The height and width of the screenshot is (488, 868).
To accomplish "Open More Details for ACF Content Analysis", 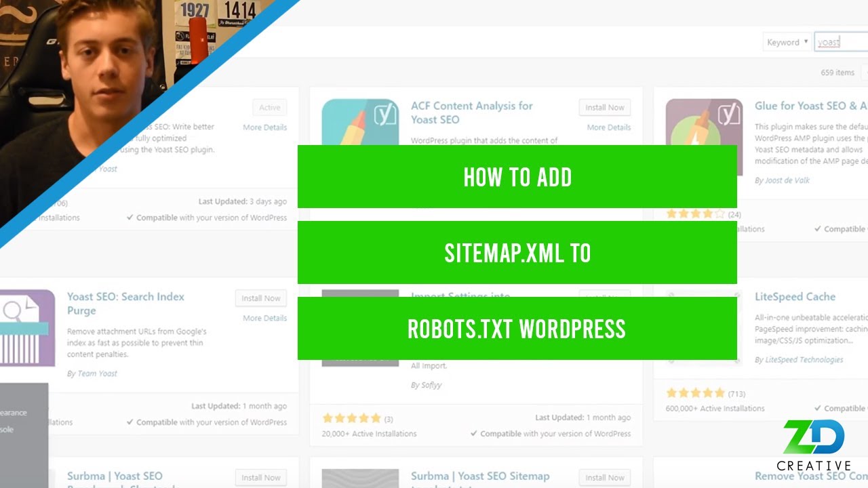I will click(x=609, y=127).
